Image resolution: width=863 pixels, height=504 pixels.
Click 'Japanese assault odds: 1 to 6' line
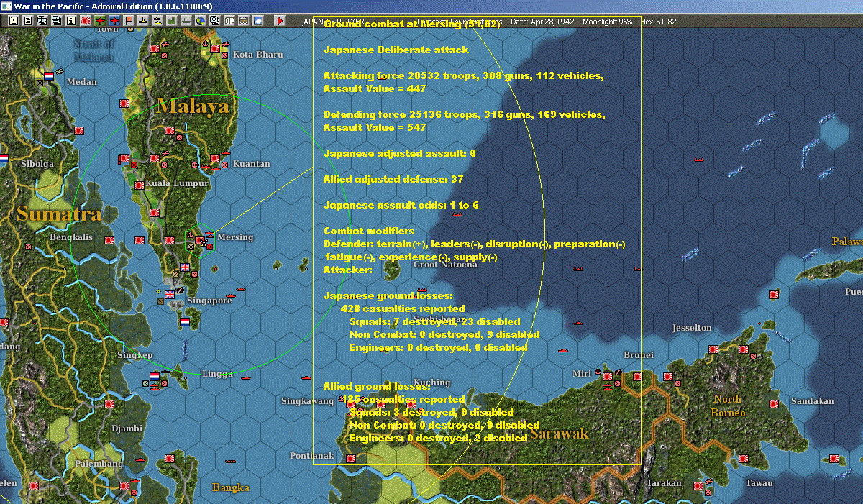point(401,205)
